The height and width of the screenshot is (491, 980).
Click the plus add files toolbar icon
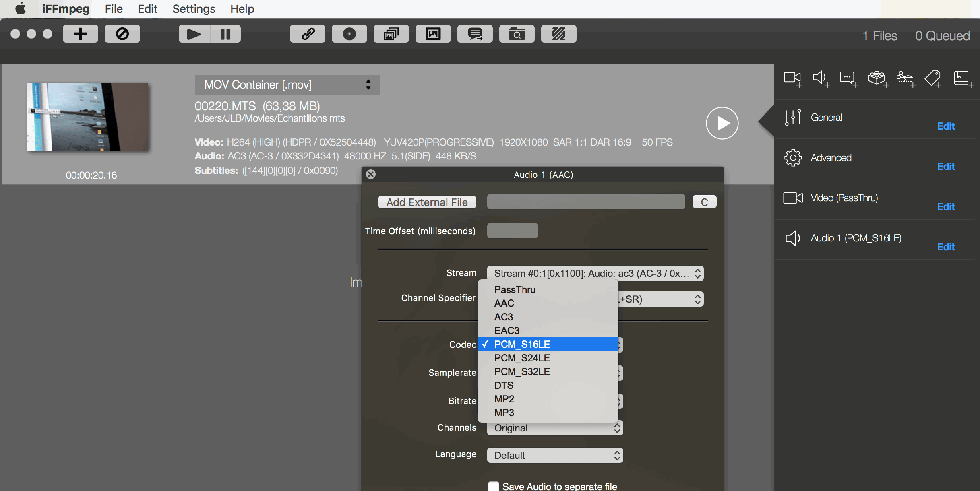click(81, 34)
